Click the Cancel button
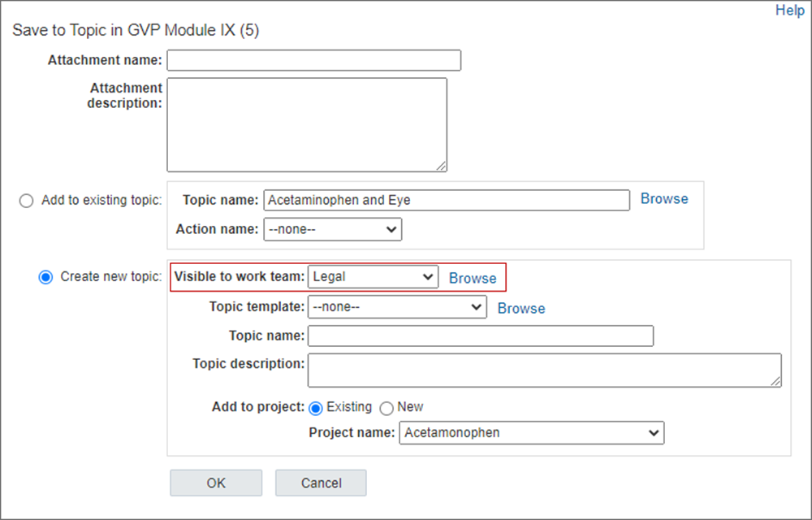 click(321, 483)
